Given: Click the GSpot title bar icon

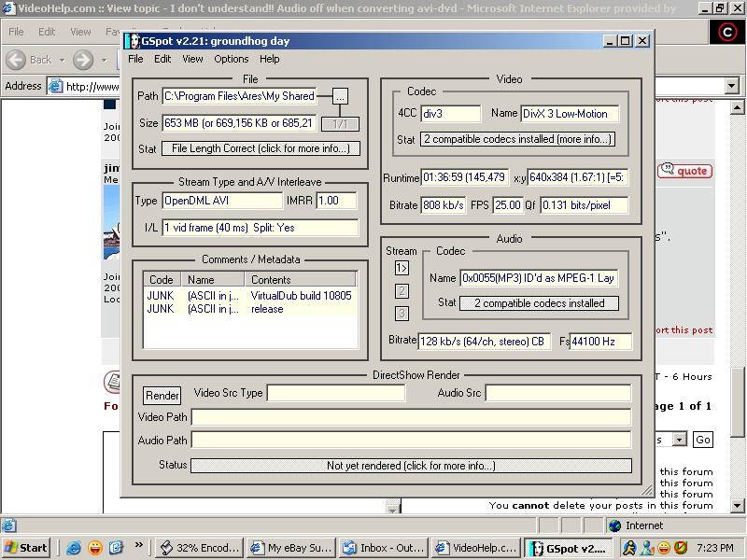Looking at the screenshot, I should pyautogui.click(x=134, y=41).
